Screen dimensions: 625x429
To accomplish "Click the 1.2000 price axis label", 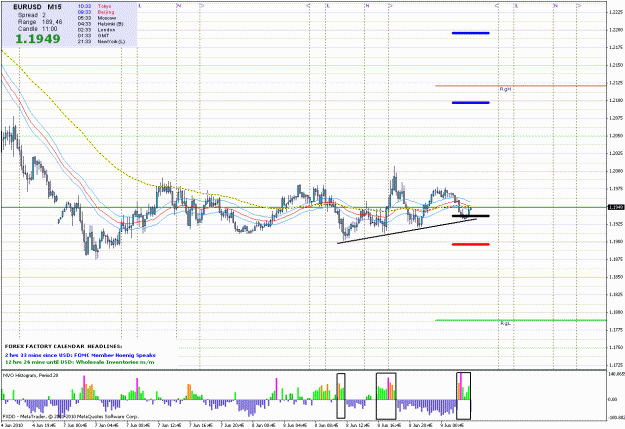I will coord(616,171).
